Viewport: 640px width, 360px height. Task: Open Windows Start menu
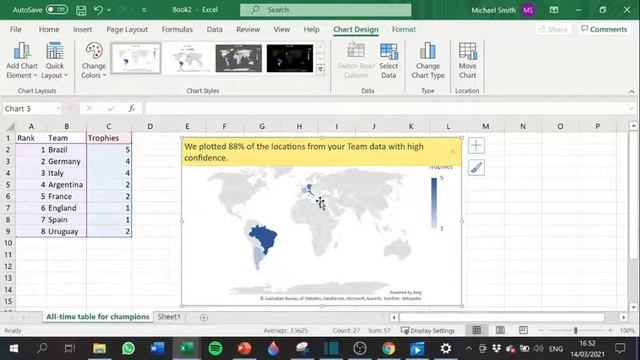tap(14, 349)
